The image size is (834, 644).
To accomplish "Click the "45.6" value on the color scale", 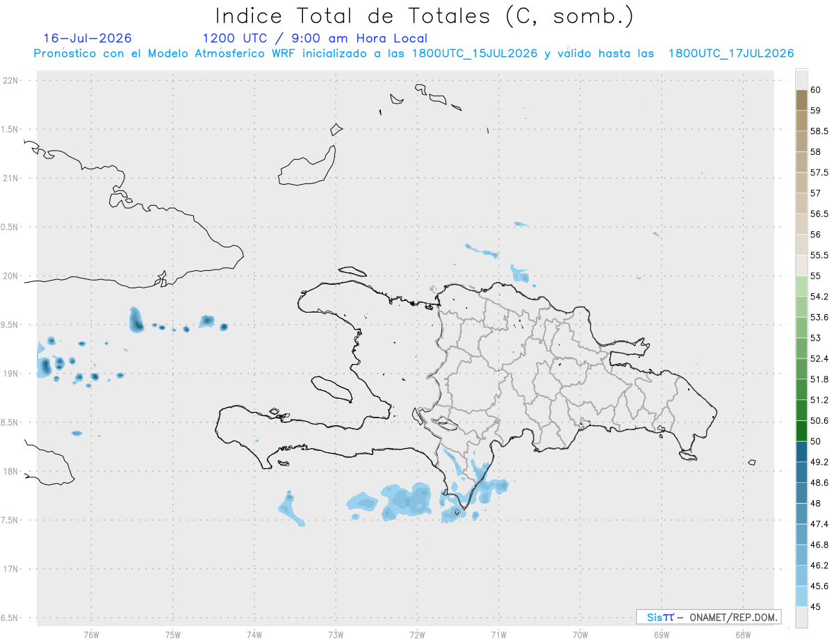I will pos(819,586).
